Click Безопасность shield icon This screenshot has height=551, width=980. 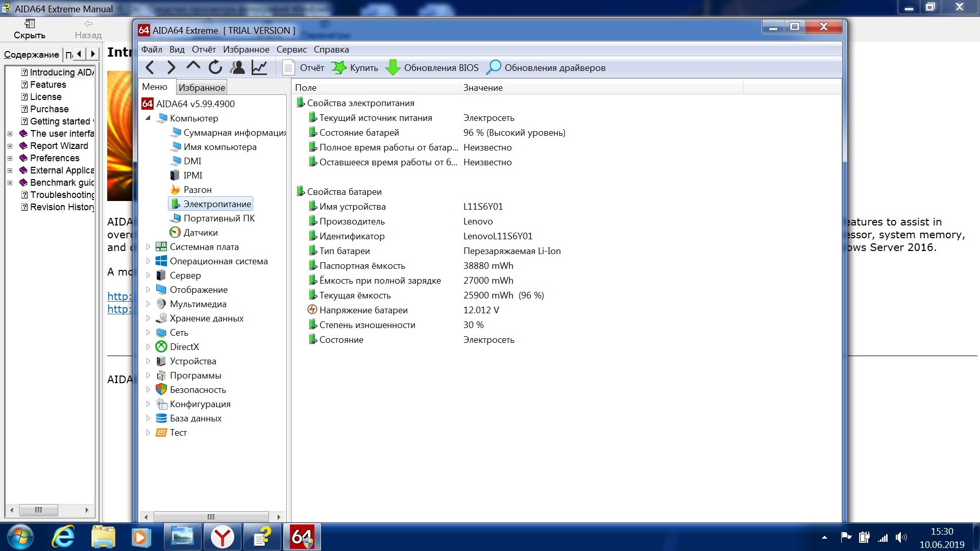(x=161, y=389)
